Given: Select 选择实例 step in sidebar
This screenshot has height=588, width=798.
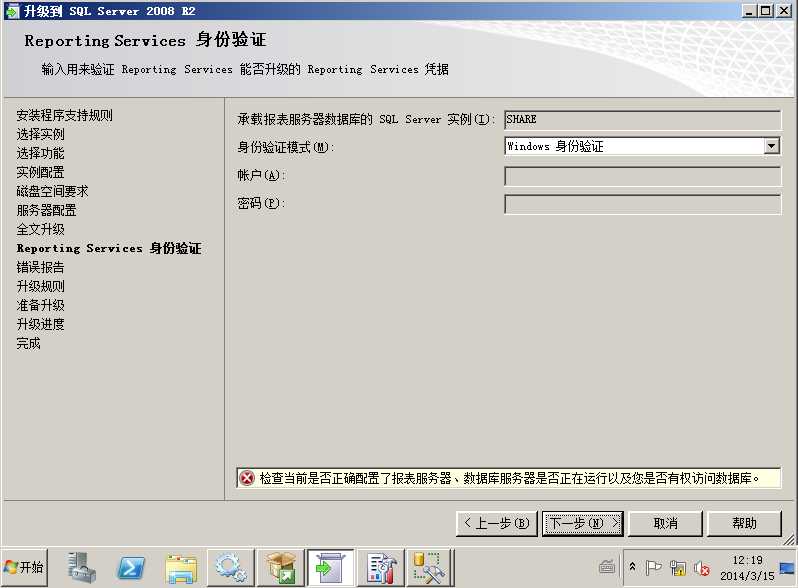Looking at the screenshot, I should 40,134.
